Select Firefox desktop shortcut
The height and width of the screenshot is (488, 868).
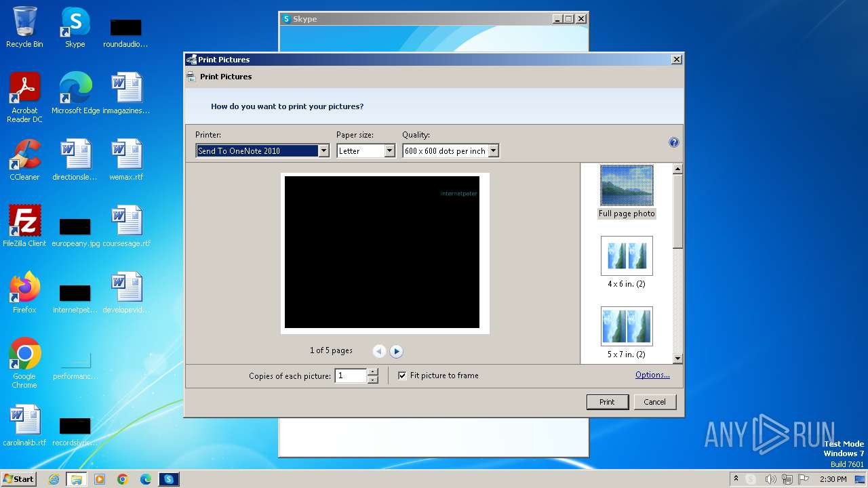point(24,293)
